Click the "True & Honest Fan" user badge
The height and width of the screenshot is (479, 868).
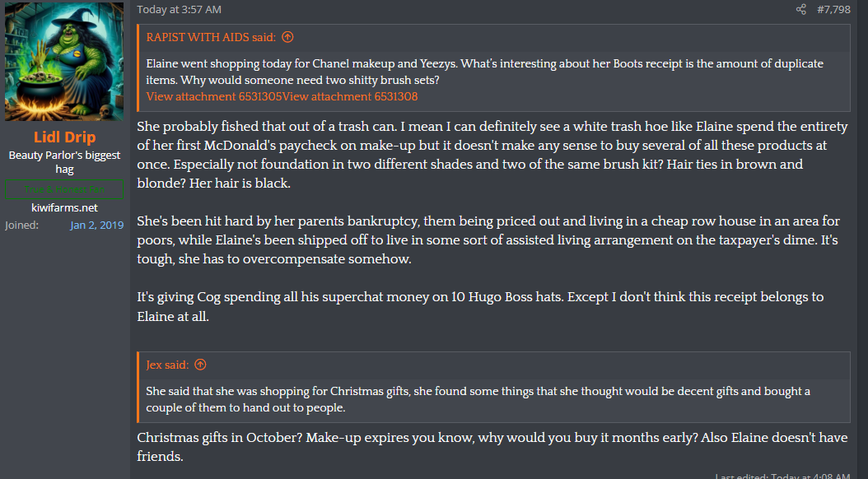click(x=64, y=189)
